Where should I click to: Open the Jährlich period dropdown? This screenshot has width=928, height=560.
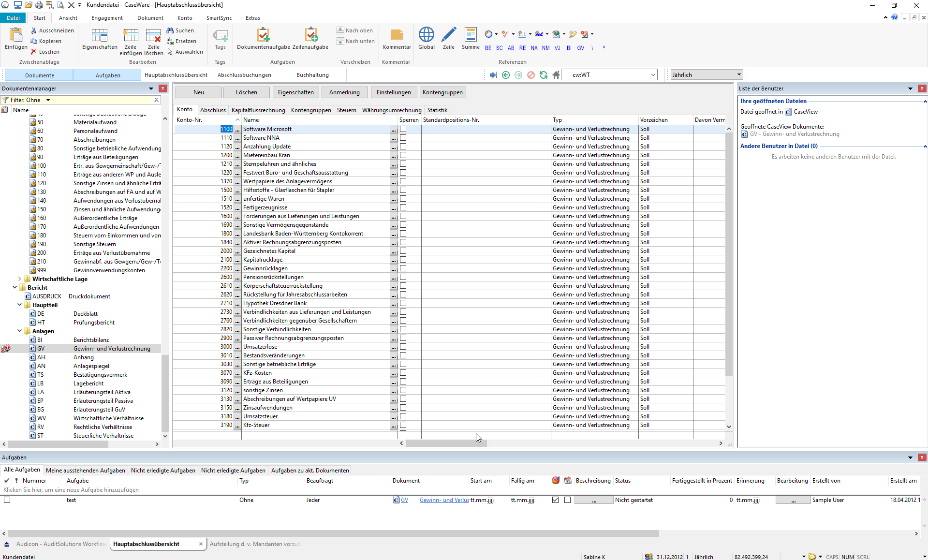coord(739,75)
